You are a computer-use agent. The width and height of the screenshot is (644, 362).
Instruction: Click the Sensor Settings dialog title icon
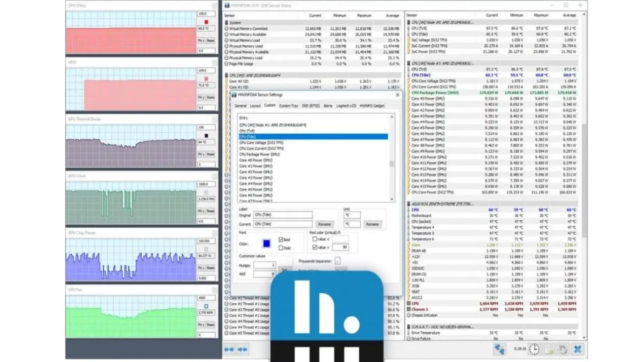pyautogui.click(x=233, y=95)
